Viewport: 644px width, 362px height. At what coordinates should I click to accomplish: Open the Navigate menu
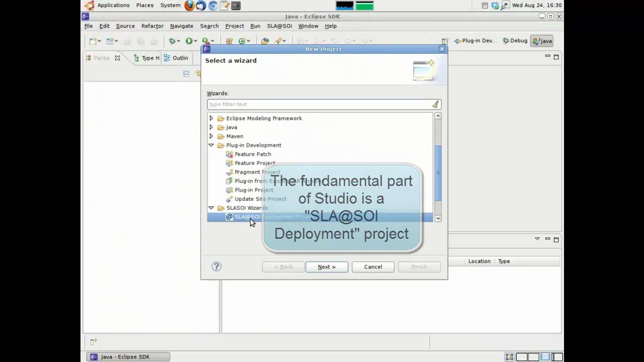coord(182,26)
